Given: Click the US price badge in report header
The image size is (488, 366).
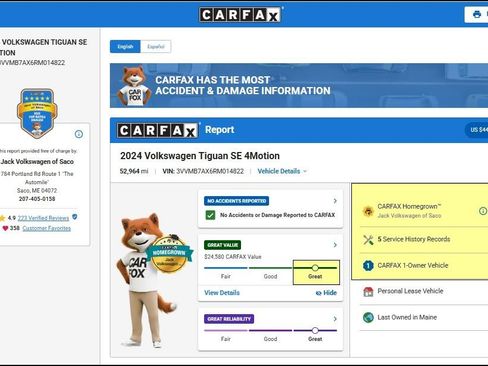Looking at the screenshot, I should click(477, 130).
